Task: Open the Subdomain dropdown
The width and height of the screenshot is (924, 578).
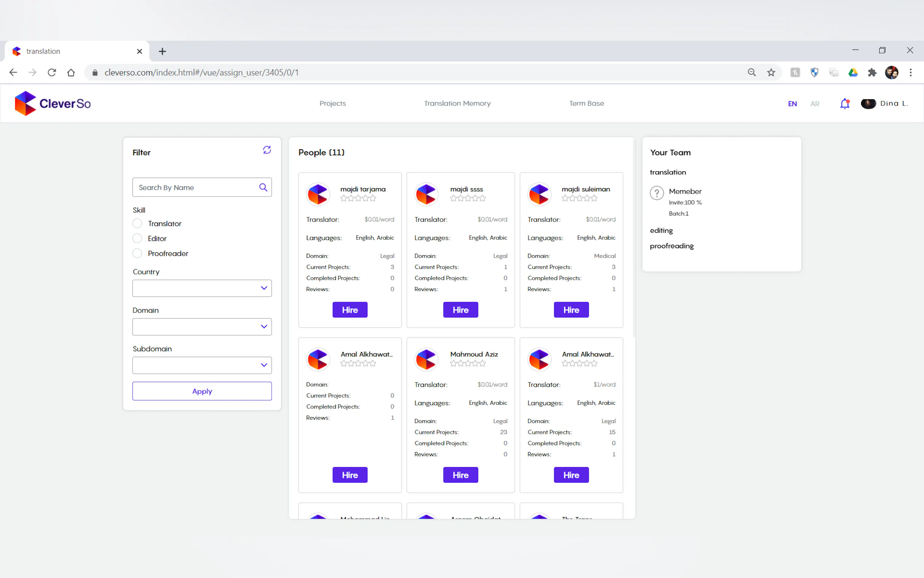Action: (202, 365)
